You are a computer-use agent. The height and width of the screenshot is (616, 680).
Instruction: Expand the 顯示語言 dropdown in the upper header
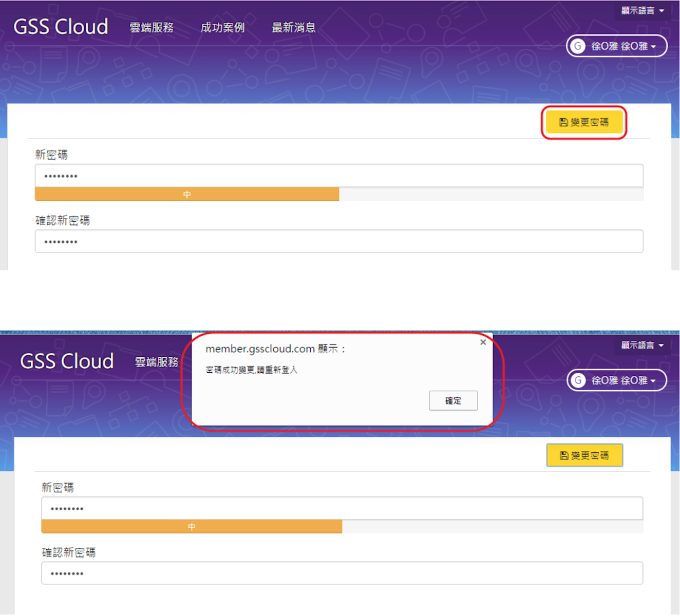(x=642, y=11)
